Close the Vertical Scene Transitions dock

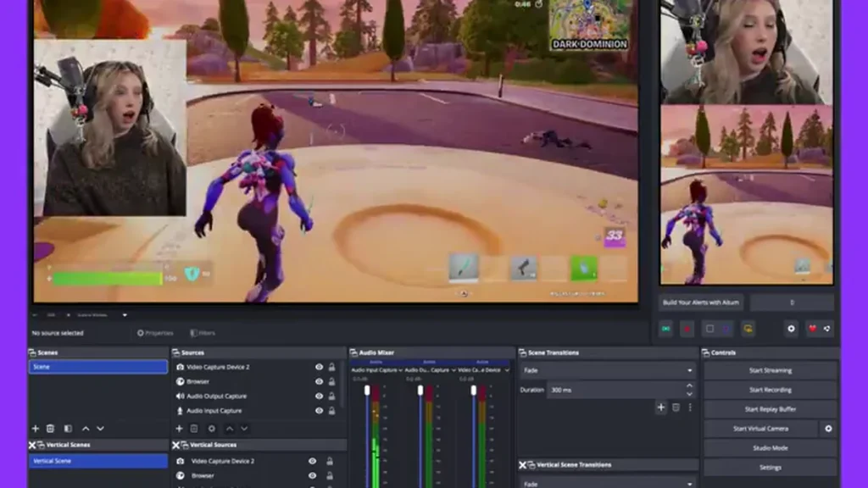[522, 465]
